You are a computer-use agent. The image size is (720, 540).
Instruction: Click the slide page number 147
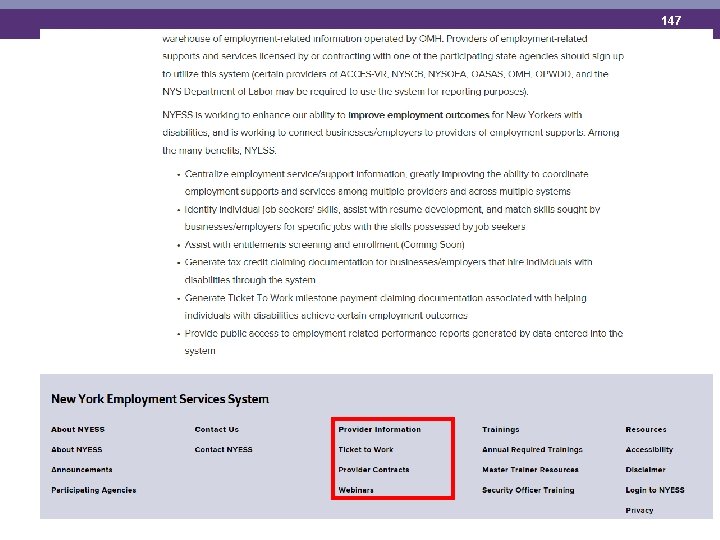(671, 21)
